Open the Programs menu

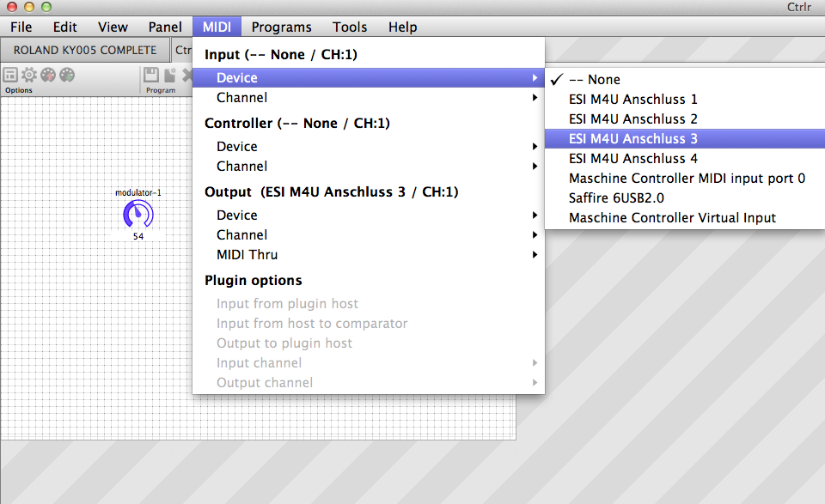(281, 27)
